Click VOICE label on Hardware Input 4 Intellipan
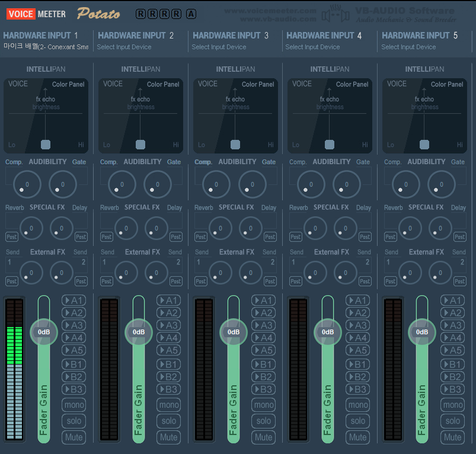Image resolution: width=476 pixels, height=454 pixels. click(x=302, y=84)
